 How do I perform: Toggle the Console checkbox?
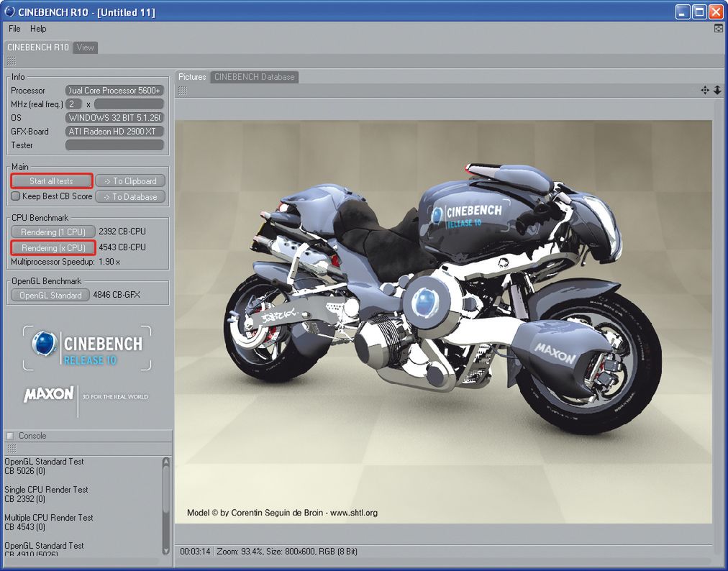(10, 436)
